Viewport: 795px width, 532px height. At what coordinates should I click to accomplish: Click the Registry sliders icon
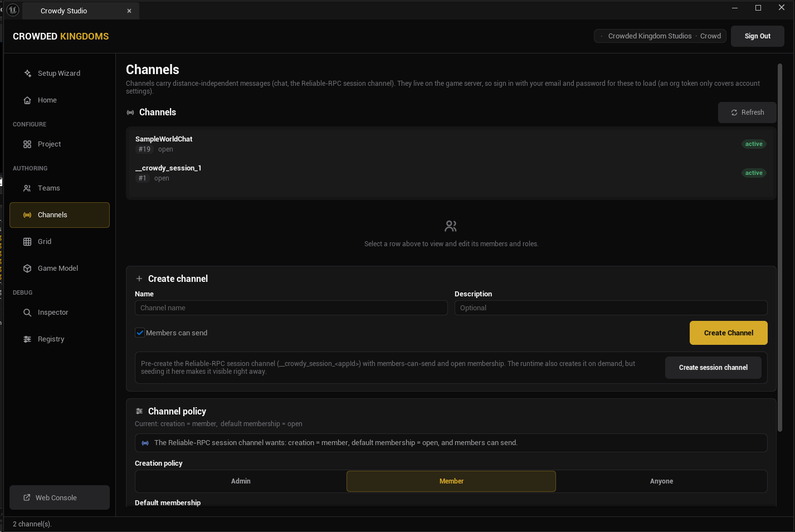tap(27, 339)
